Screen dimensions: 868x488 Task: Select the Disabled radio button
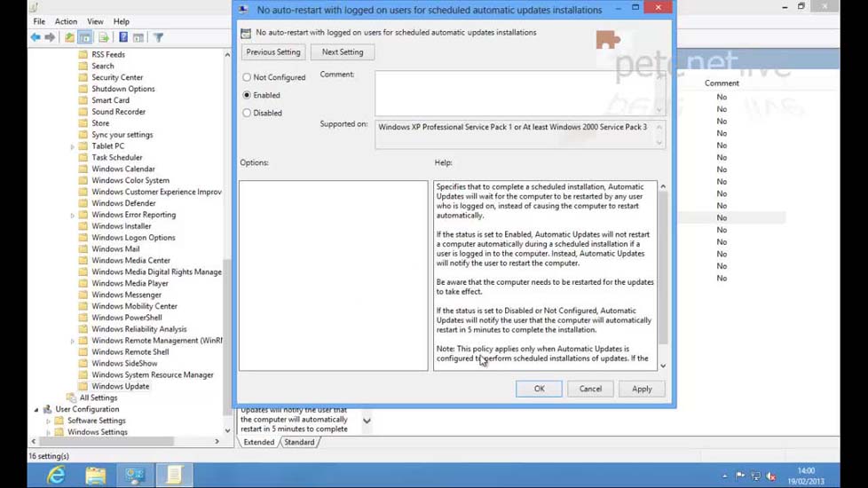(247, 113)
